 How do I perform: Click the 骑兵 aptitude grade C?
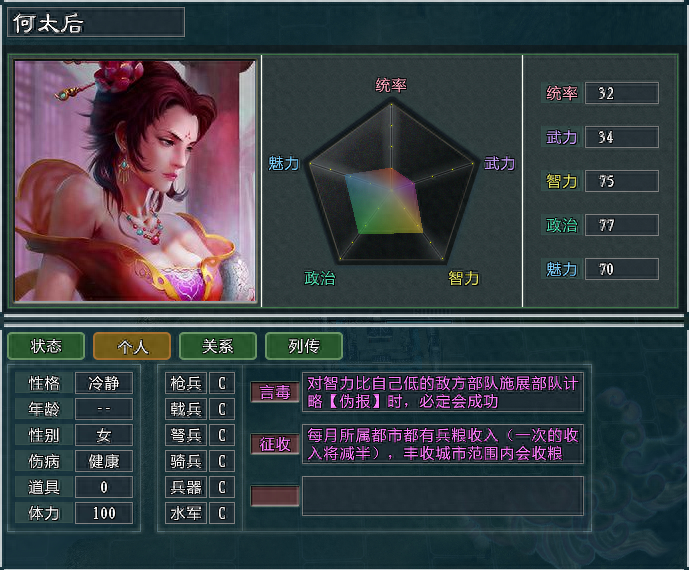(x=222, y=461)
